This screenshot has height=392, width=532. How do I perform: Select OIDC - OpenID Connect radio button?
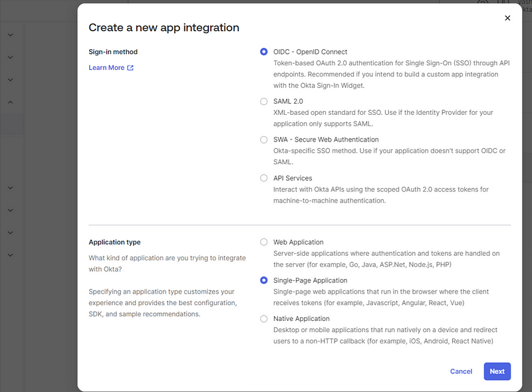click(x=263, y=52)
